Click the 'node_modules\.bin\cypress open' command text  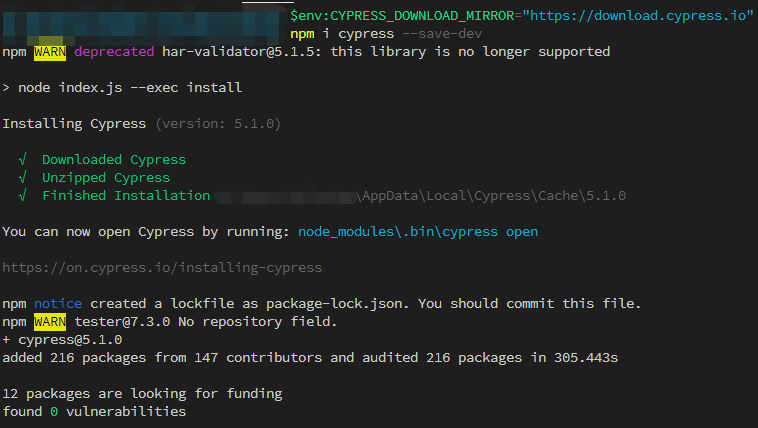tap(418, 232)
